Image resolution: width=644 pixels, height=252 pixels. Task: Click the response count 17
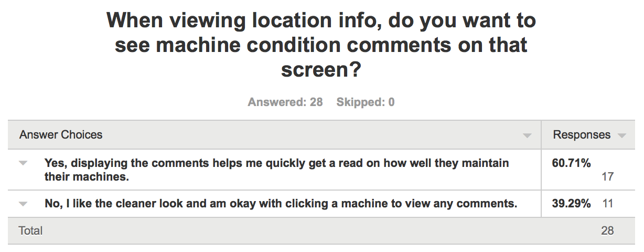[607, 177]
